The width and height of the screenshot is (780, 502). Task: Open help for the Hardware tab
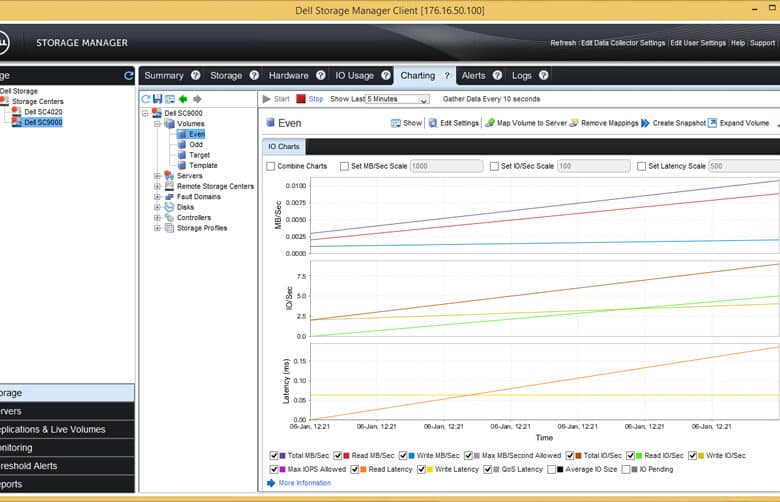pos(320,75)
